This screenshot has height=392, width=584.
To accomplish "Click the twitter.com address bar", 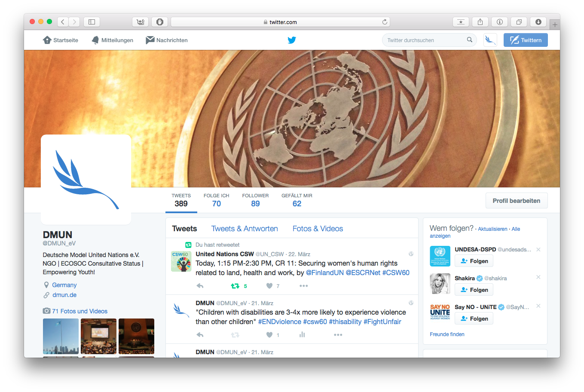I will (x=280, y=22).
